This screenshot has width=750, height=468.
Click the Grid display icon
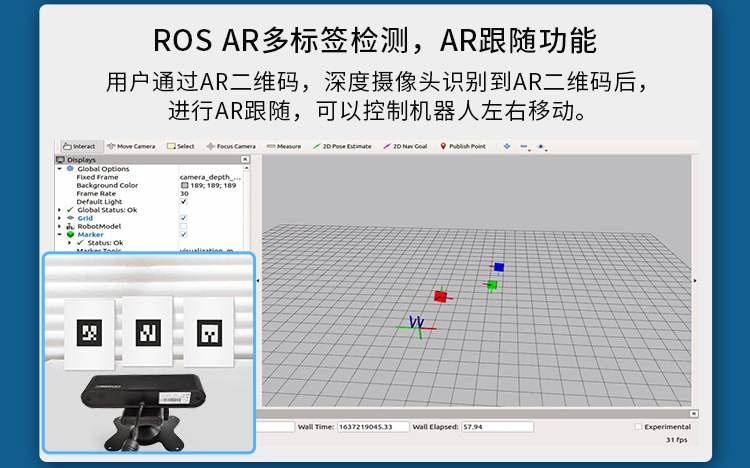tap(70, 218)
